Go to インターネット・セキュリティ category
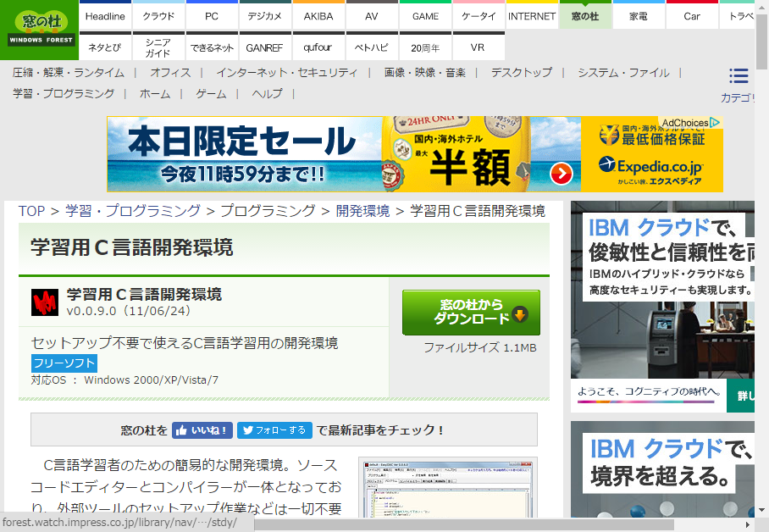Image resolution: width=769 pixels, height=532 pixels. point(287,73)
